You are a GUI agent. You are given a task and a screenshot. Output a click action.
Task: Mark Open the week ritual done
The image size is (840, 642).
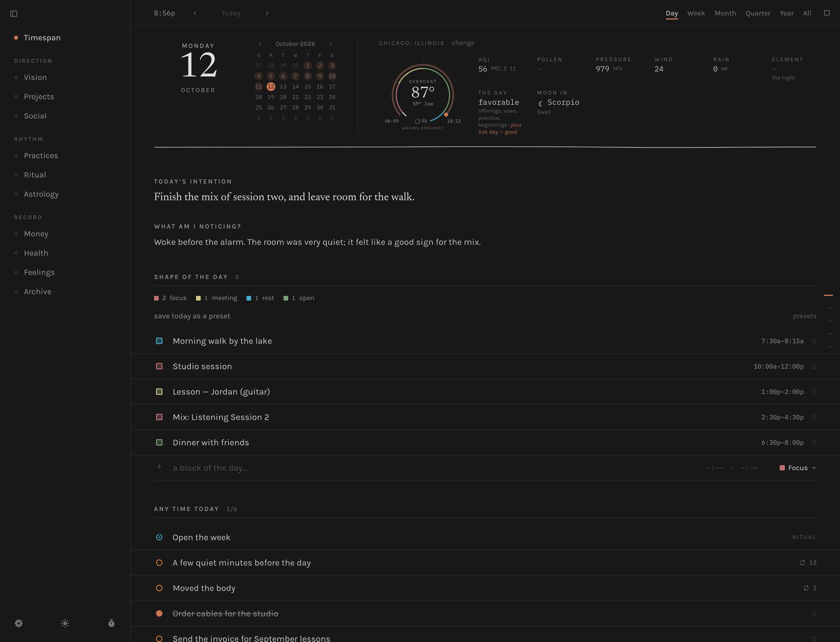click(x=159, y=537)
